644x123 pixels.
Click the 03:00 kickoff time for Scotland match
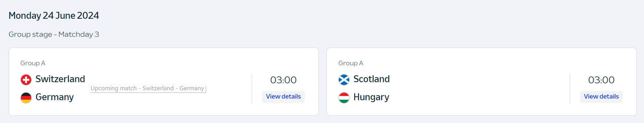(601, 80)
